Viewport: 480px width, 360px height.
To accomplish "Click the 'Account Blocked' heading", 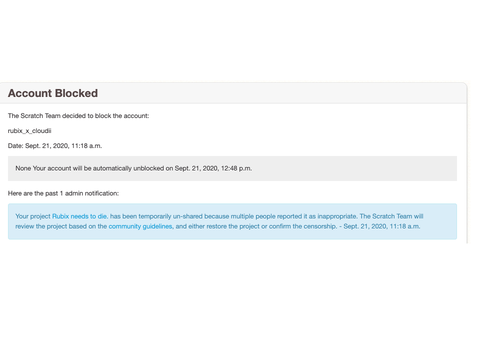I will 53,93.
